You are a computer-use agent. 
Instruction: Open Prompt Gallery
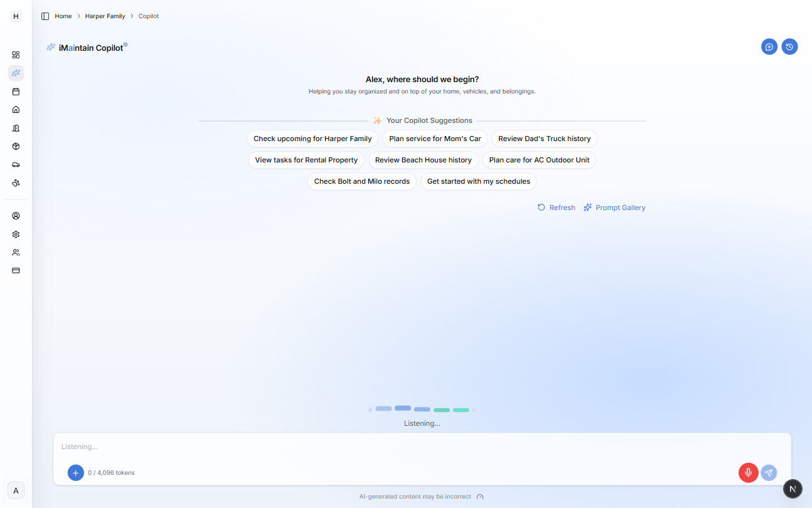pos(614,207)
